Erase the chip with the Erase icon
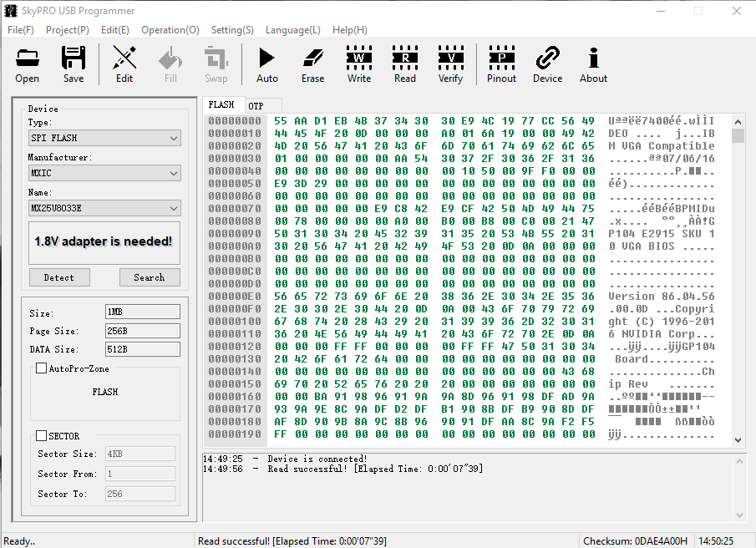756x548 pixels. (x=313, y=64)
